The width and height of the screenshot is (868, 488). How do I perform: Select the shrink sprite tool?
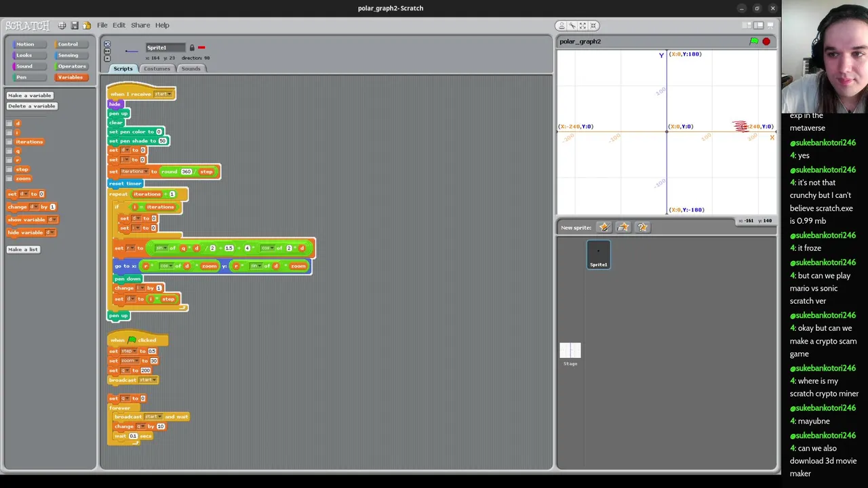click(593, 26)
